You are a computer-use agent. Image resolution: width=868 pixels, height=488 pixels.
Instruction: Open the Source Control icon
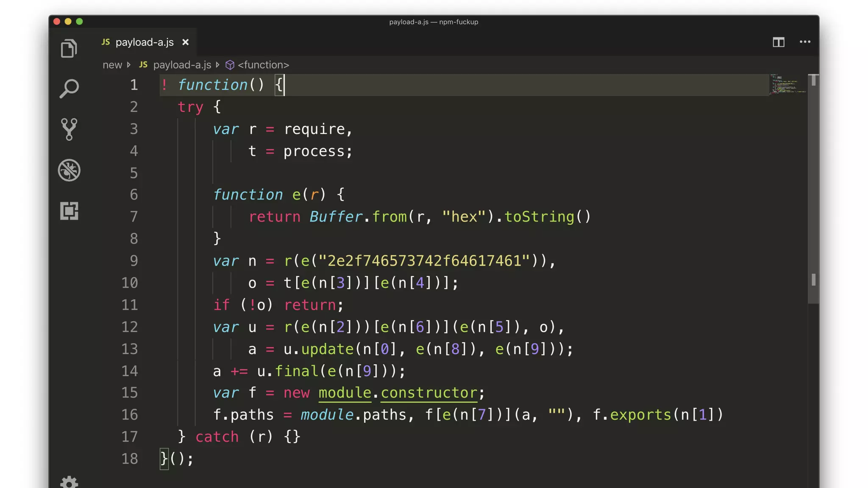coord(69,129)
